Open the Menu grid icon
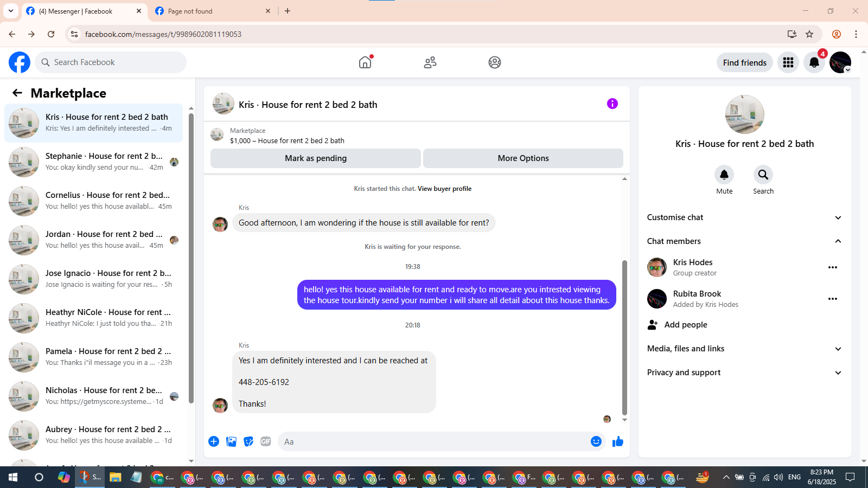This screenshot has width=868, height=488. 788,62
